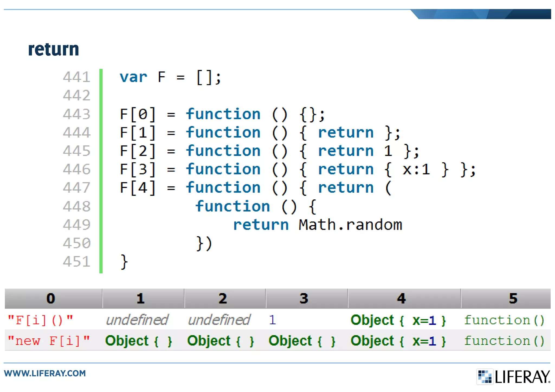Click the blue value 1 in first row
This screenshot has width=555, height=392.
pyautogui.click(x=272, y=320)
